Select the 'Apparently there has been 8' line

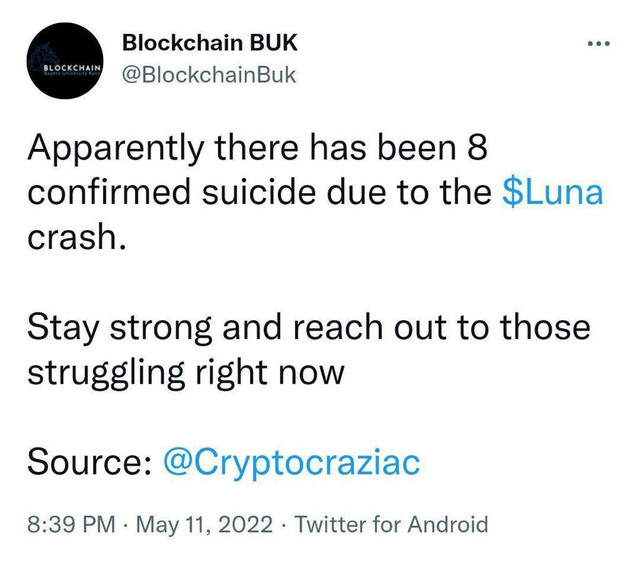[x=257, y=147]
